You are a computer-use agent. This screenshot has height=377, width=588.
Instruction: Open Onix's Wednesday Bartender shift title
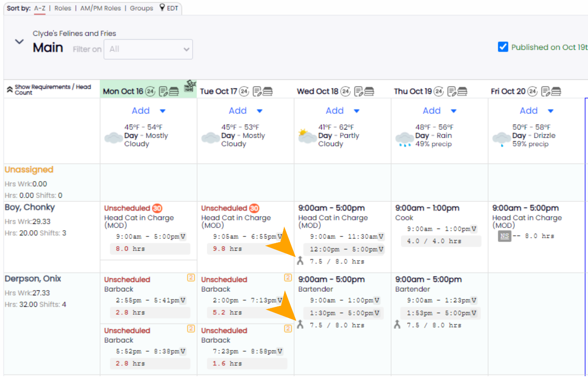pos(316,289)
